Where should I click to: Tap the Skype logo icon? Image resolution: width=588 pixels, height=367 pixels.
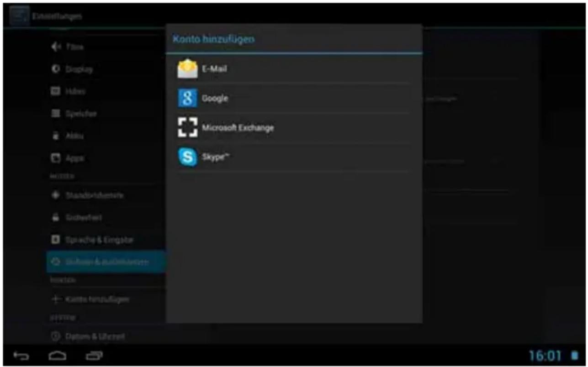187,157
